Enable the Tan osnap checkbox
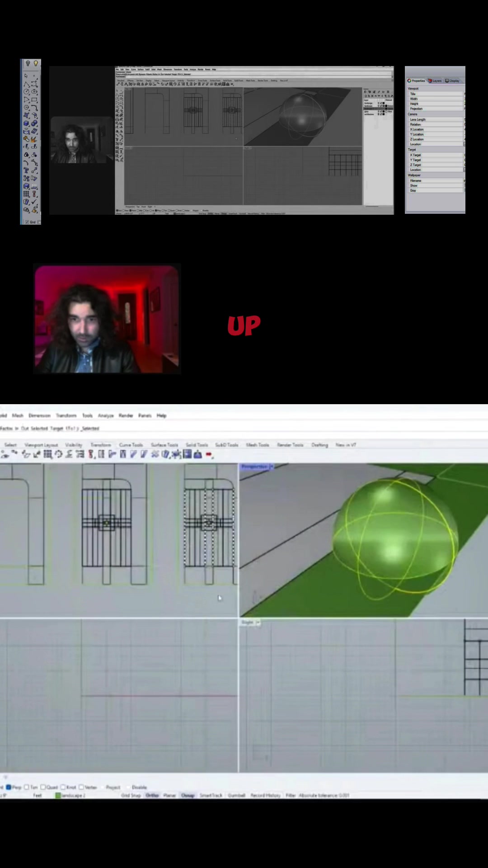This screenshot has height=868, width=488. (27, 787)
